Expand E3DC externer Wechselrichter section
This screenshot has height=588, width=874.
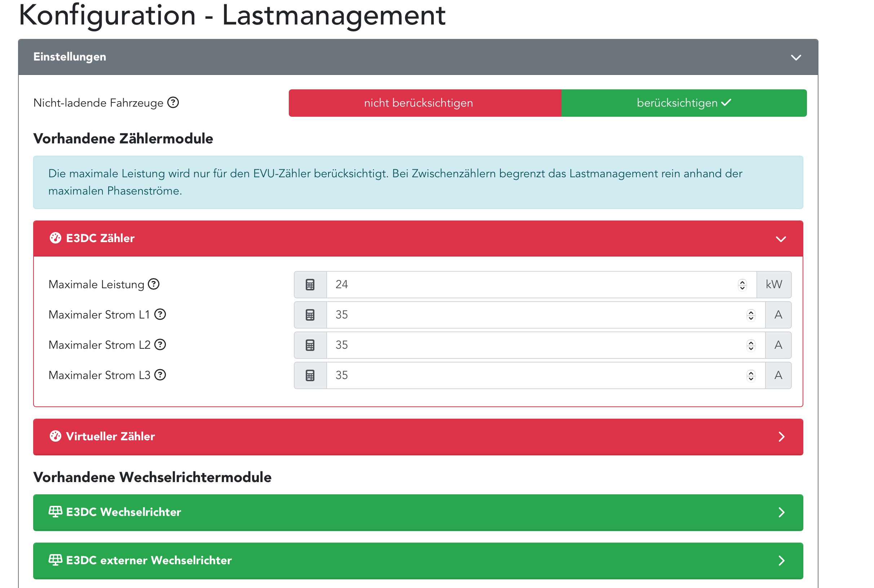pos(781,561)
